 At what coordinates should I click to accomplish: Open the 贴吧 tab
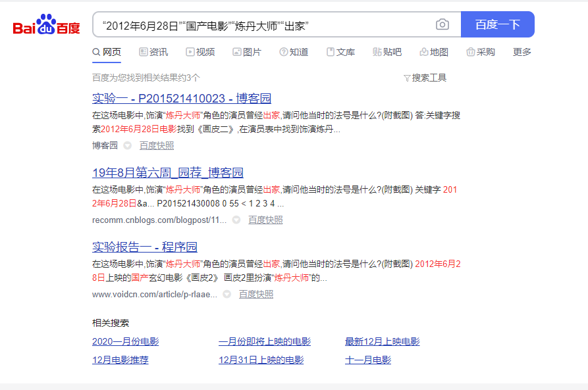(387, 52)
